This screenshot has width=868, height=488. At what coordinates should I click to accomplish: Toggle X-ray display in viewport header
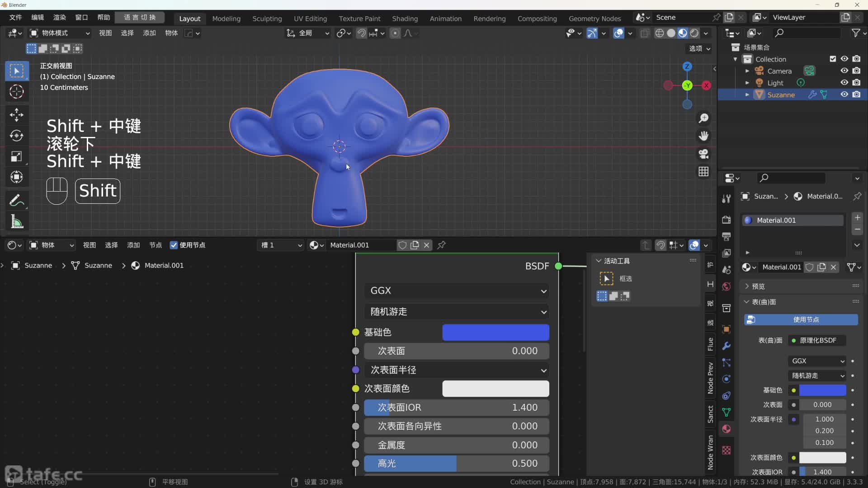645,33
